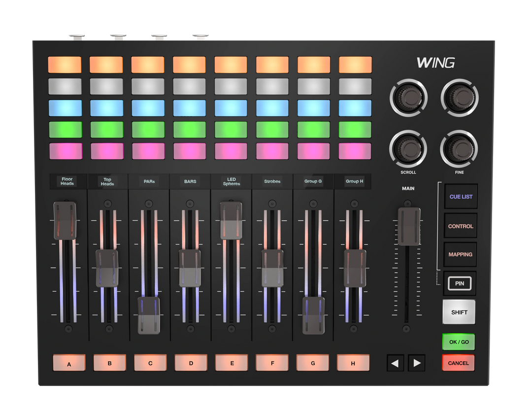Tap orange pad above LED Spheres column
532x414 pixels.
point(231,65)
